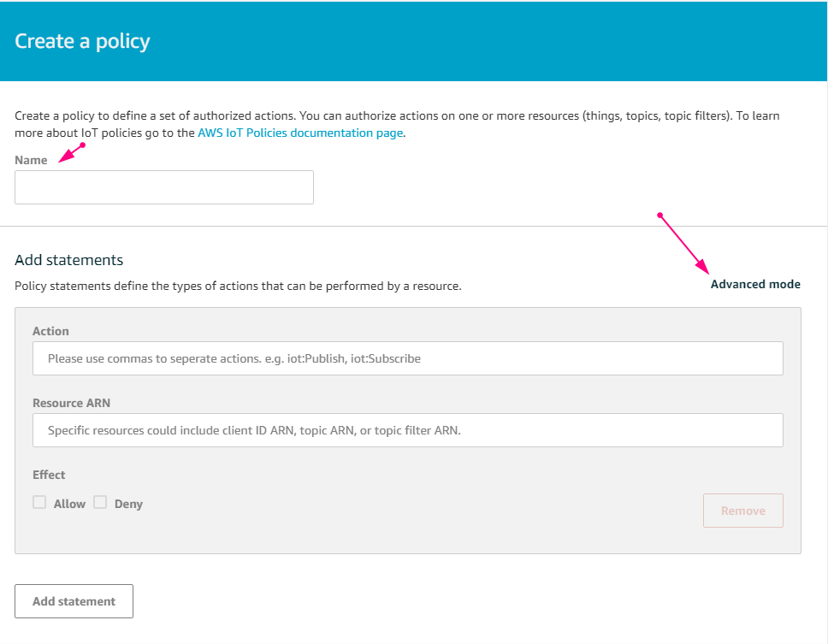Click the Deny label text
Image resolution: width=828 pixels, height=644 pixels.
128,504
